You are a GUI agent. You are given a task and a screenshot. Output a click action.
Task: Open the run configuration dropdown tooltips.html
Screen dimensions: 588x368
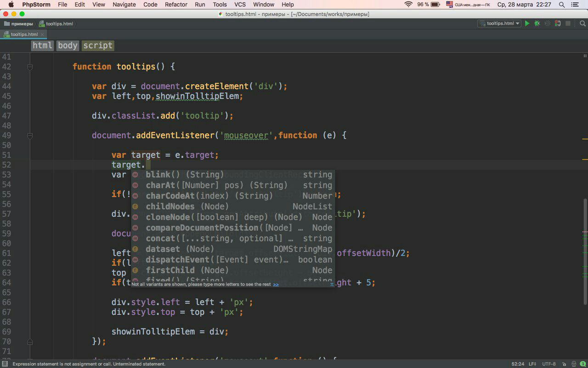click(499, 23)
